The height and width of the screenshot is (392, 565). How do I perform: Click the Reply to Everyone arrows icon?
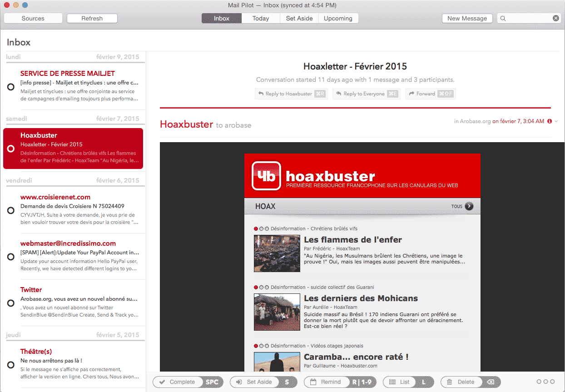click(339, 94)
